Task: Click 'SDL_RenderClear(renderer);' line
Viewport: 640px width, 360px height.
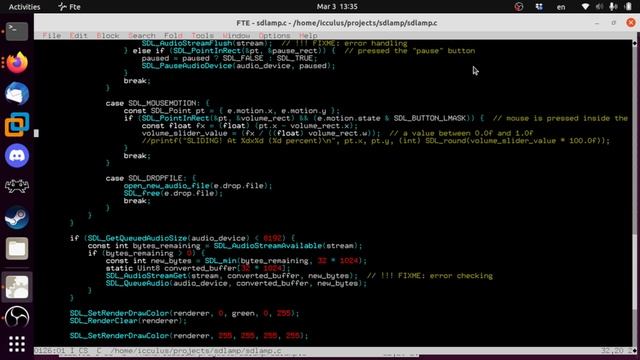Action: [128, 321]
